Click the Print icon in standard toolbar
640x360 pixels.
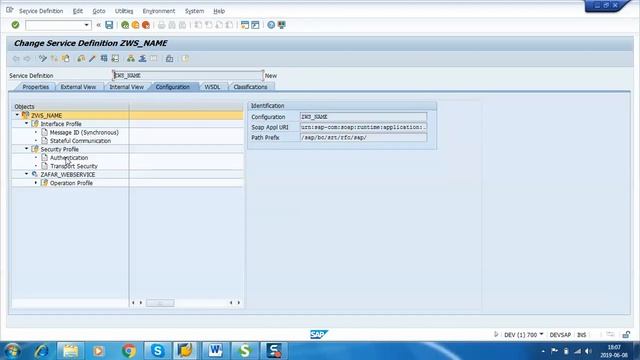coord(162,25)
